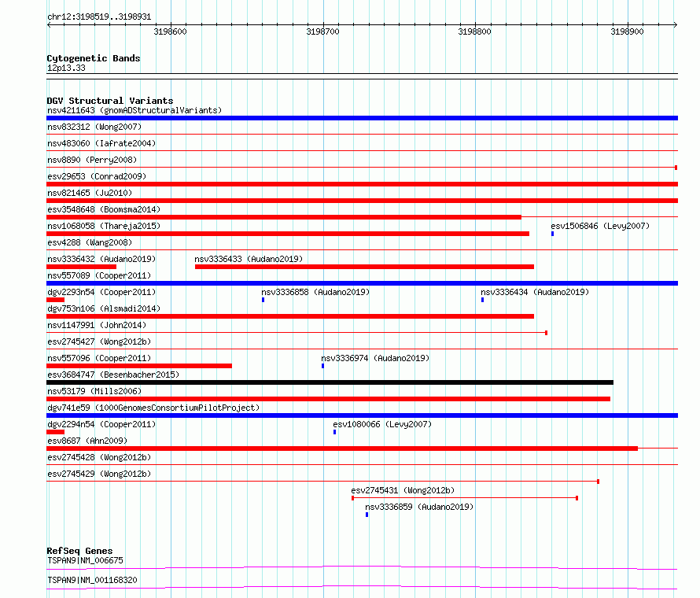Click esv2745429 (Wong2012b) label

99,474
